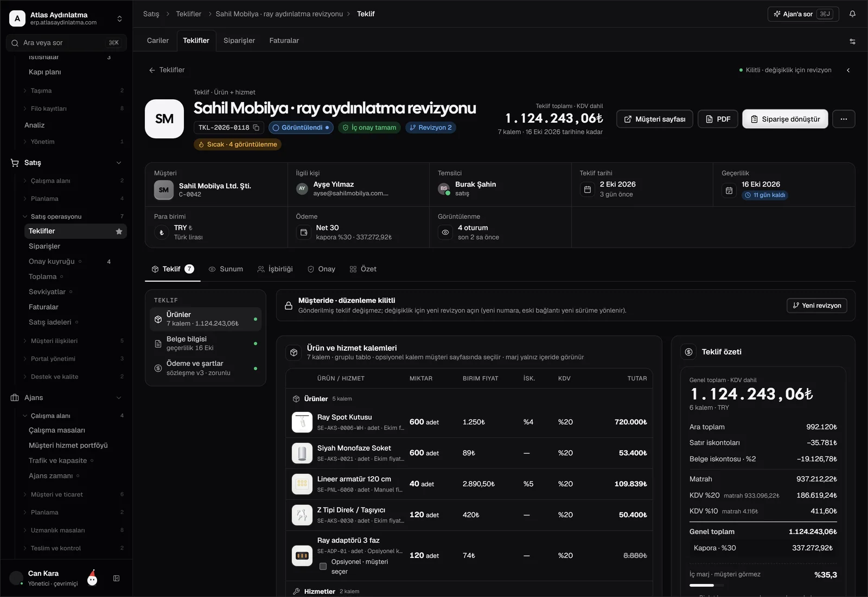Go back to Teklifler list link
Viewport: 868px width, 597px height.
point(167,70)
